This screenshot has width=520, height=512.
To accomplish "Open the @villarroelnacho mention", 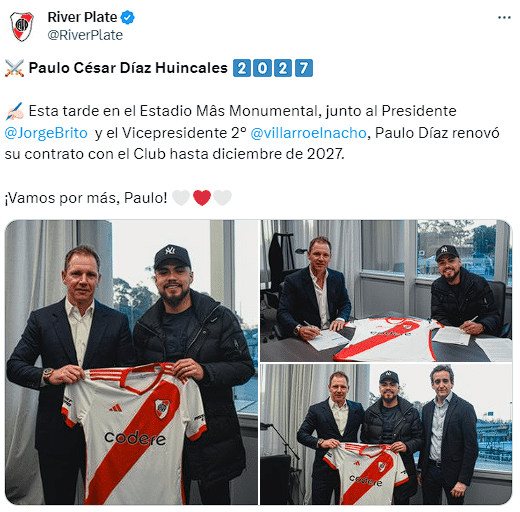I will tap(308, 133).
